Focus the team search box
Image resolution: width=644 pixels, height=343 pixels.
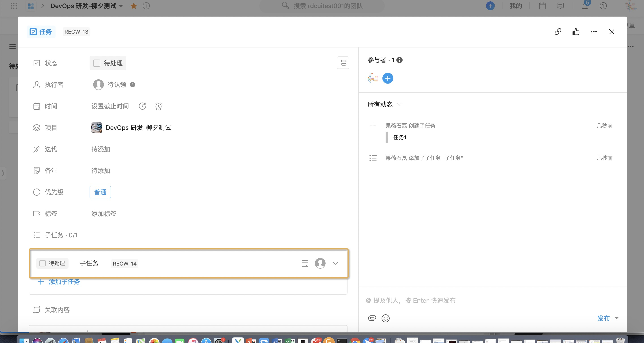322,6
